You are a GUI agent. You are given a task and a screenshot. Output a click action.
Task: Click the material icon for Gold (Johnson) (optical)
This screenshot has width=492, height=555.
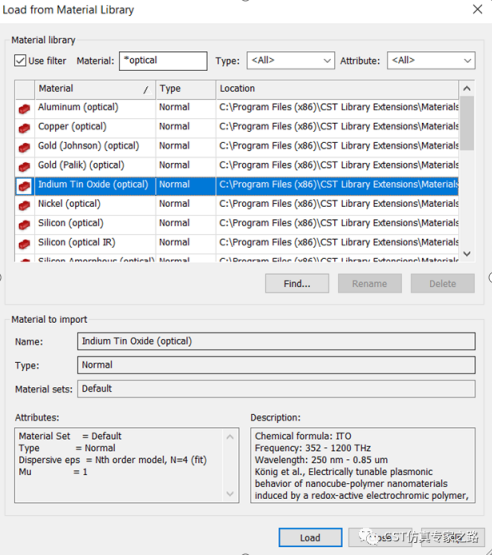24,148
